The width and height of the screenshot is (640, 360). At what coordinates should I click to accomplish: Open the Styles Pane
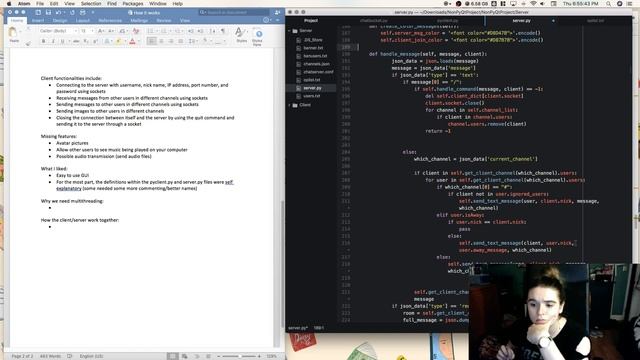(258, 36)
